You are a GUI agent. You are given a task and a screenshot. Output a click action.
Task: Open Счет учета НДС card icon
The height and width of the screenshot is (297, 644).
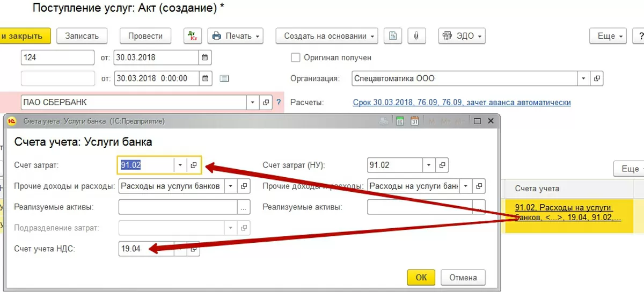click(194, 249)
